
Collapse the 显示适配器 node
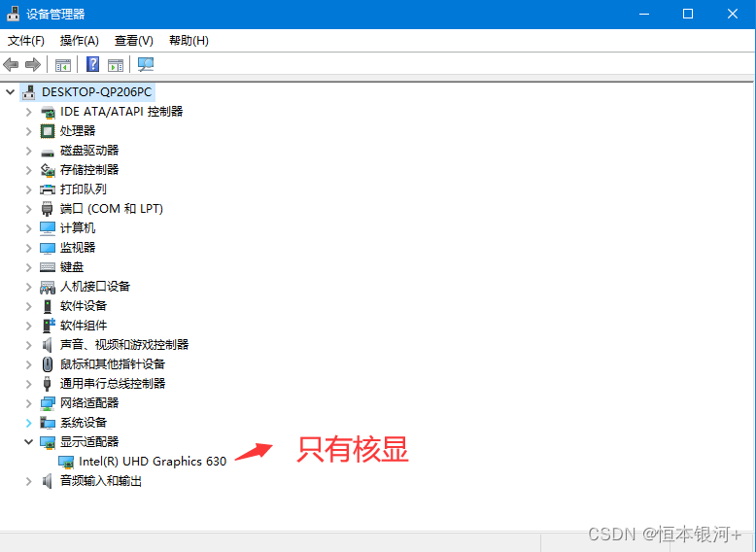point(28,441)
